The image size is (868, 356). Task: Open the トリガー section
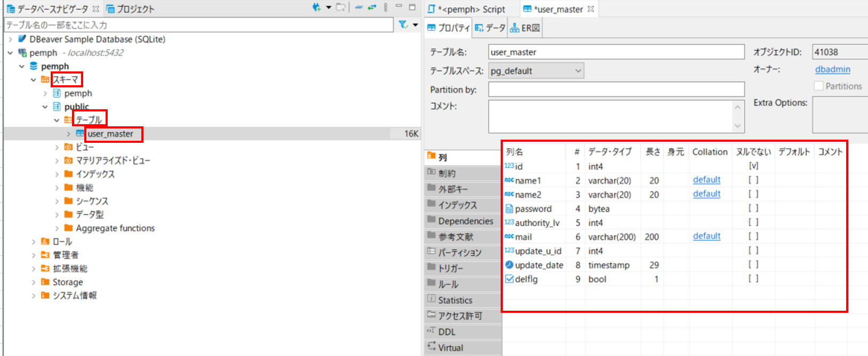pos(463,268)
